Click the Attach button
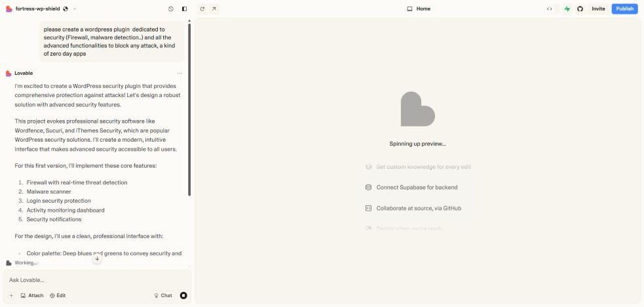Viewport: 644px width, 307px height. [32, 295]
